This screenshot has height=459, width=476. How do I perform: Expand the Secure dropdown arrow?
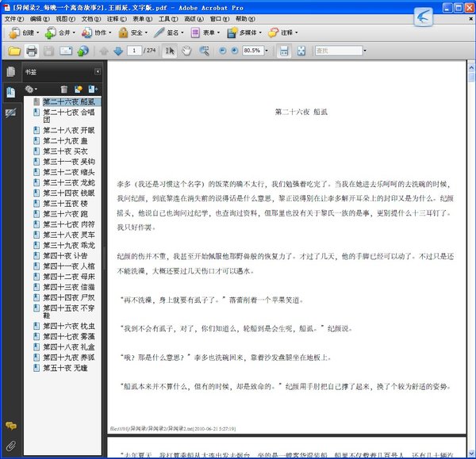click(146, 33)
